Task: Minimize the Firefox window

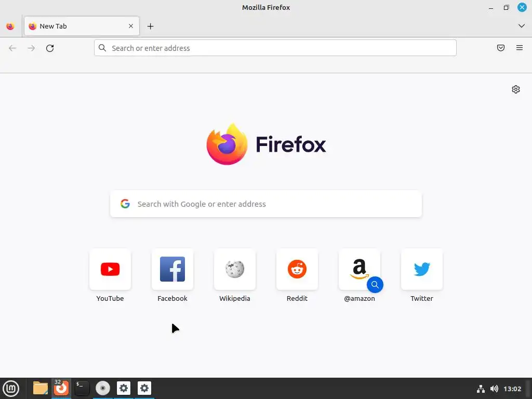Action: [x=491, y=7]
